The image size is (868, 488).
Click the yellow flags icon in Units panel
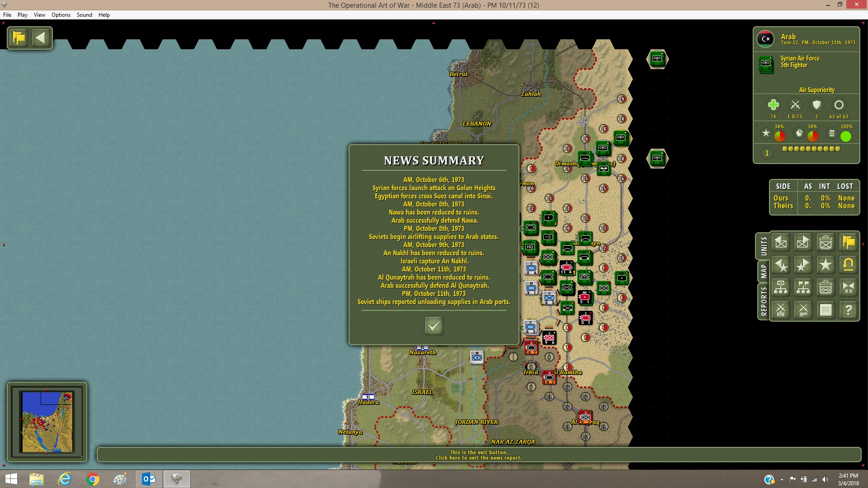click(x=848, y=243)
